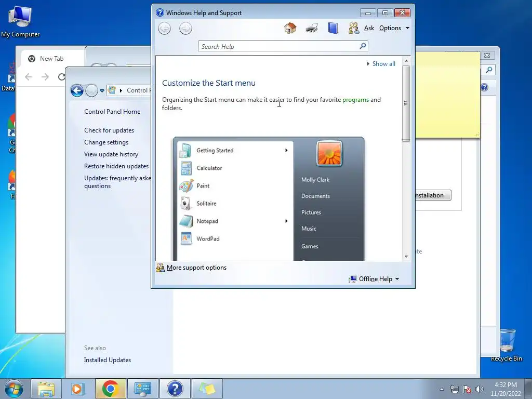The width and height of the screenshot is (532, 399).
Task: Click Ask in Help toolbar
Action: point(369,28)
